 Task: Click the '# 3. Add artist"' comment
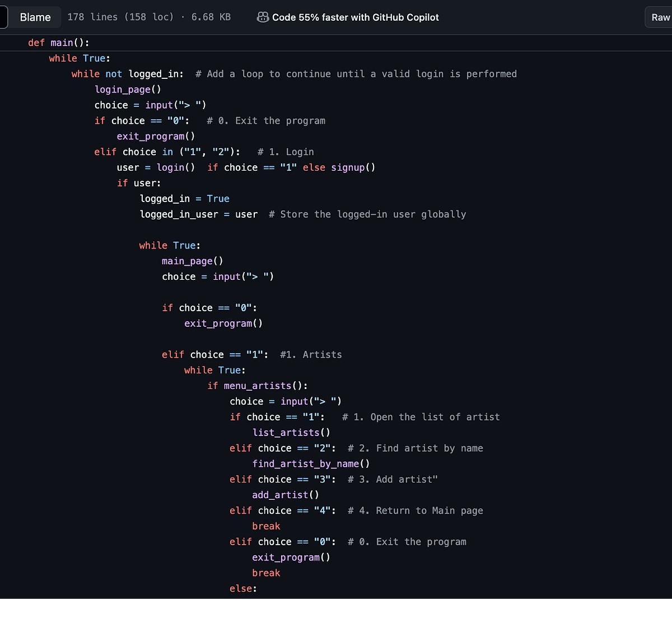click(393, 480)
